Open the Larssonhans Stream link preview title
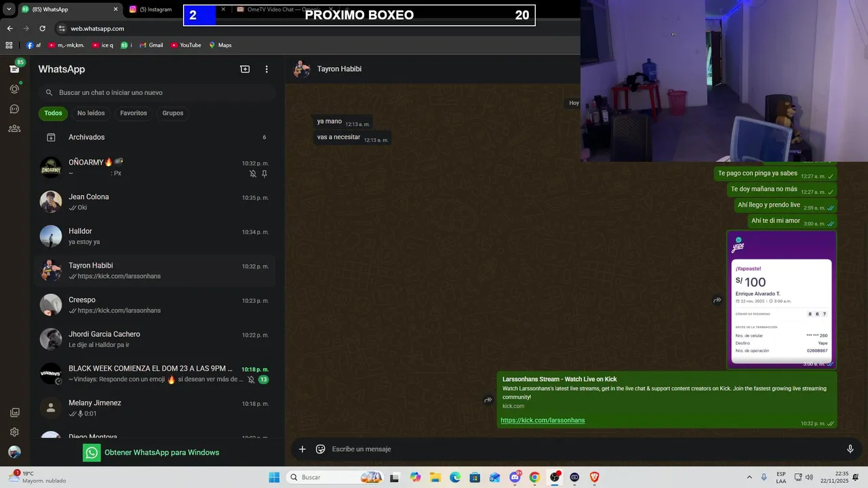Screen dimensions: 868x488 pyautogui.click(x=559, y=379)
